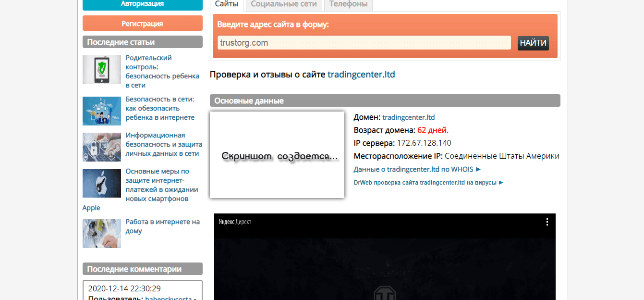Image resolution: width=644 pixels, height=300 pixels.
Task: Open the Yandex Direct ad options menu
Action: 547,222
